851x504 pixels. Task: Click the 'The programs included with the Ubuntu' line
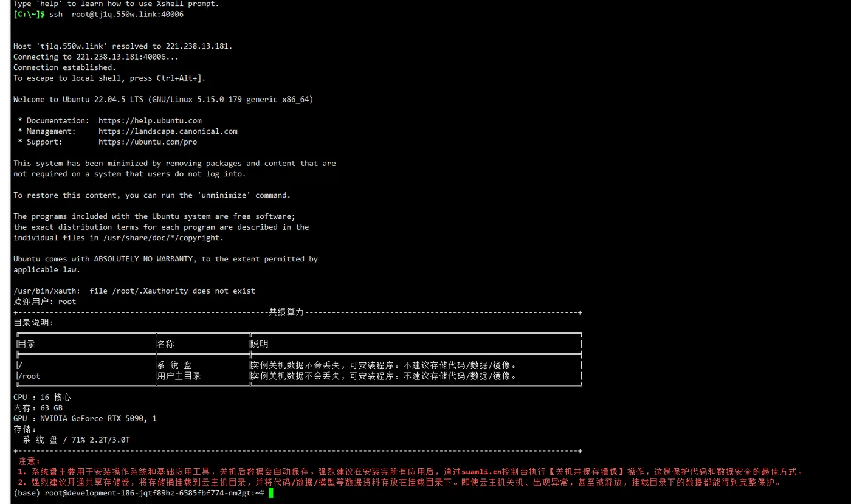[x=154, y=216]
